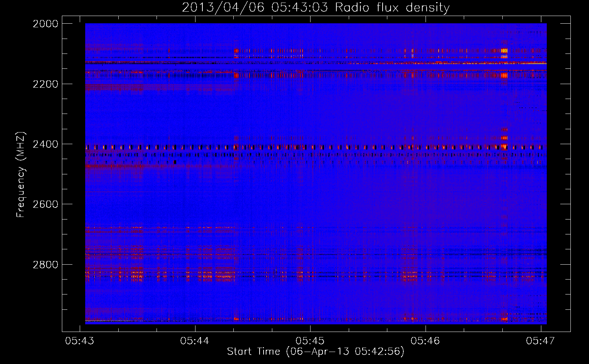Click the 05:44 time axis label
Screen dimensions: 589x364
click(195, 341)
